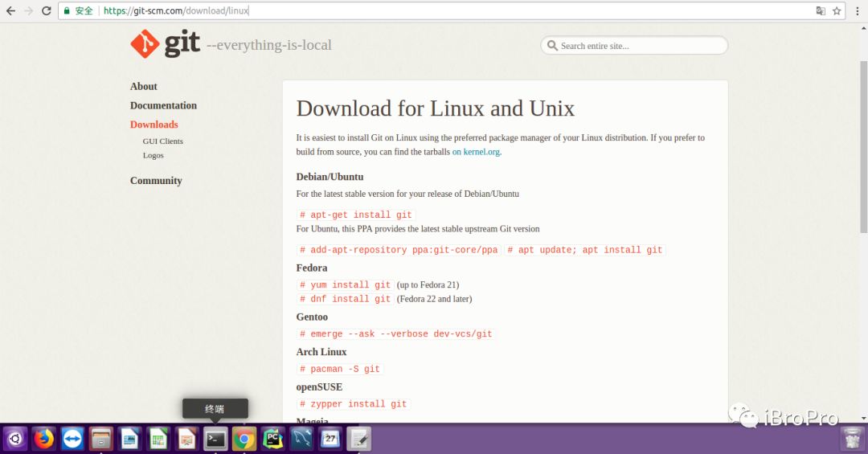Open TeamViewer from the dock
The image size is (868, 454).
(72, 440)
